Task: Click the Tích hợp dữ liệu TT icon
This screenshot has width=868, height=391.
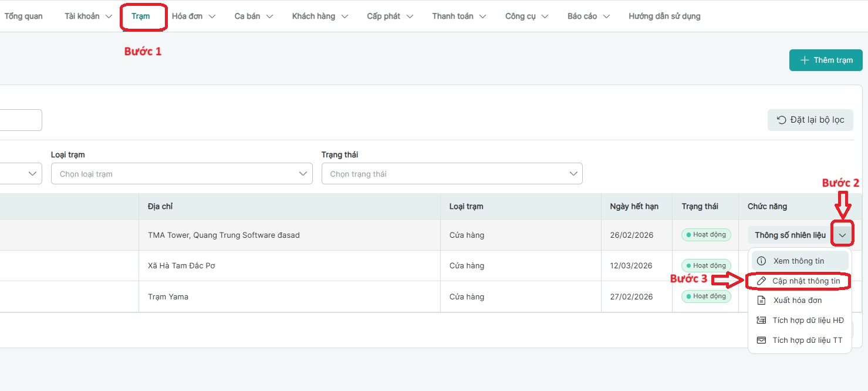Action: click(x=761, y=341)
